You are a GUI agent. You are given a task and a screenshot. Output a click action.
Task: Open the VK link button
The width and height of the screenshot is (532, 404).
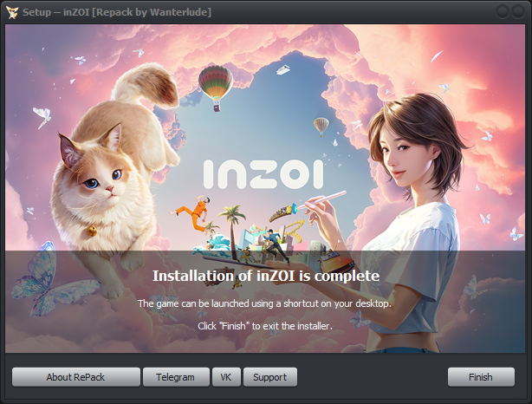click(226, 377)
